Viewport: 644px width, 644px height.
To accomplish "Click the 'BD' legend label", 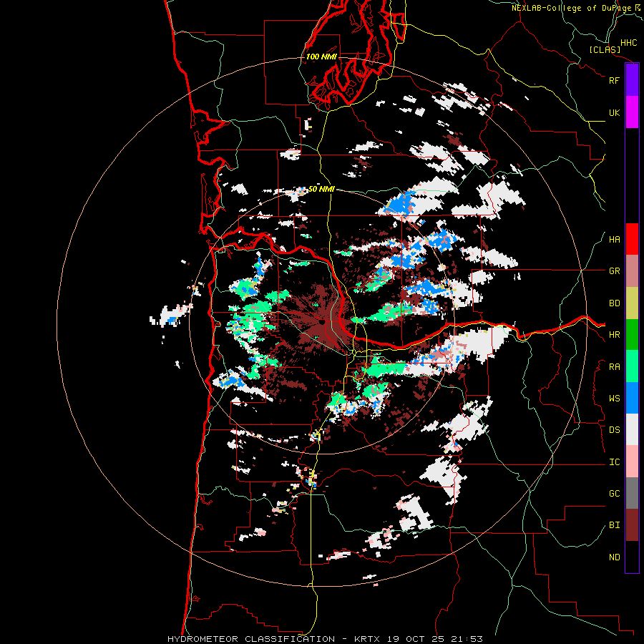I will (x=614, y=303).
